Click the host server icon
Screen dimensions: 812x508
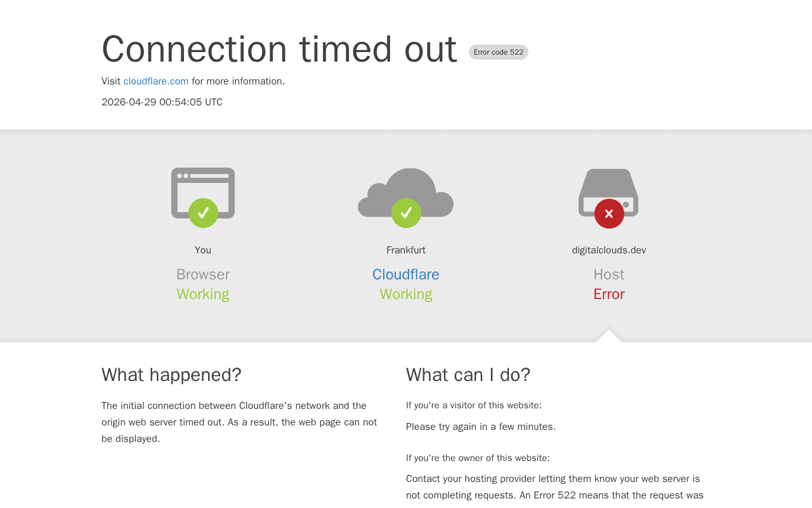point(608,186)
